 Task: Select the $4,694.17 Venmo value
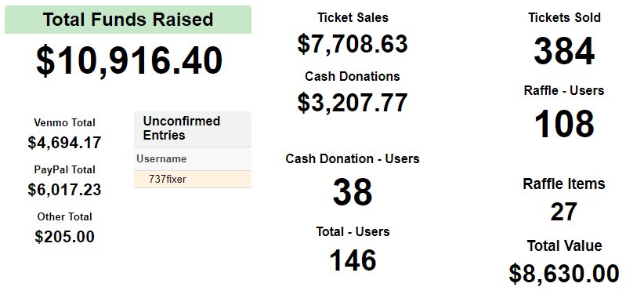click(x=64, y=143)
